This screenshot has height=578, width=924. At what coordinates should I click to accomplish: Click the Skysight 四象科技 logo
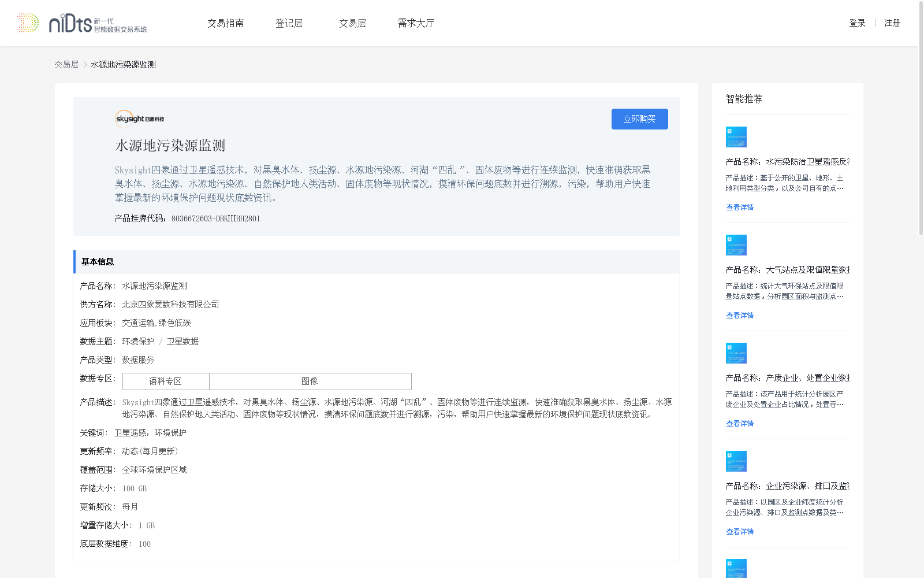[x=140, y=118]
